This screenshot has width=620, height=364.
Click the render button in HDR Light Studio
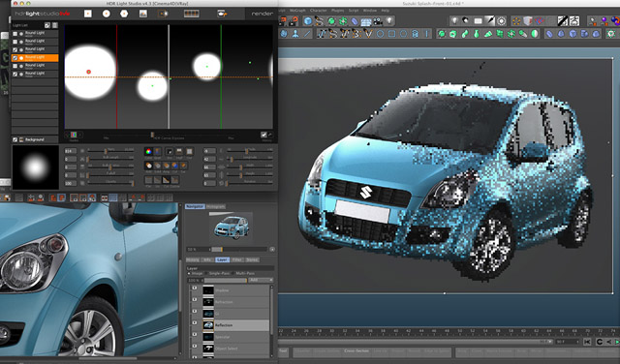263,14
